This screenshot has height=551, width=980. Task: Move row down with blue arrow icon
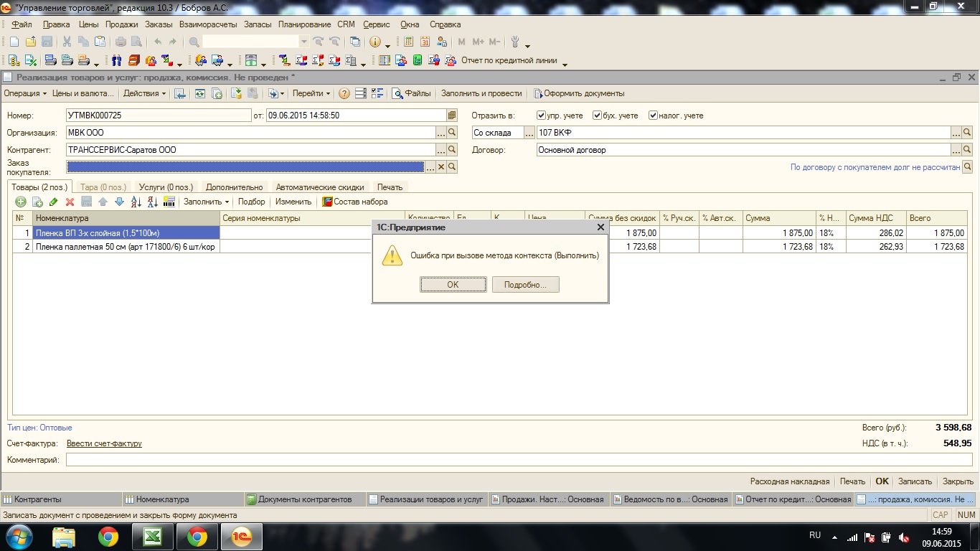coord(119,202)
